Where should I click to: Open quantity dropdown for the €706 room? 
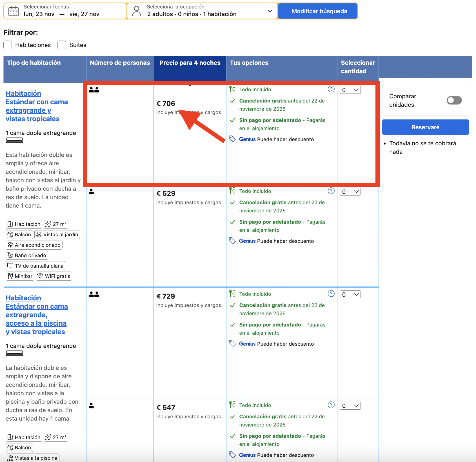(350, 90)
